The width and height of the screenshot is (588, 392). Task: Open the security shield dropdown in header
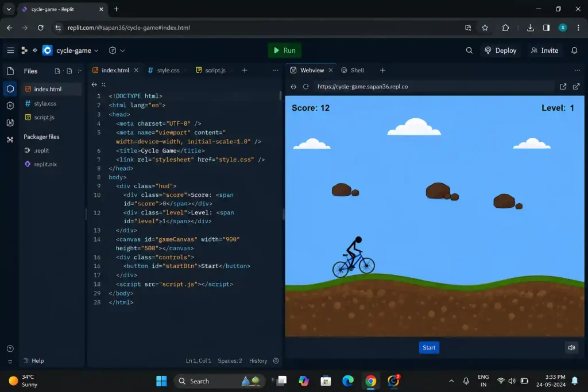coord(117,50)
